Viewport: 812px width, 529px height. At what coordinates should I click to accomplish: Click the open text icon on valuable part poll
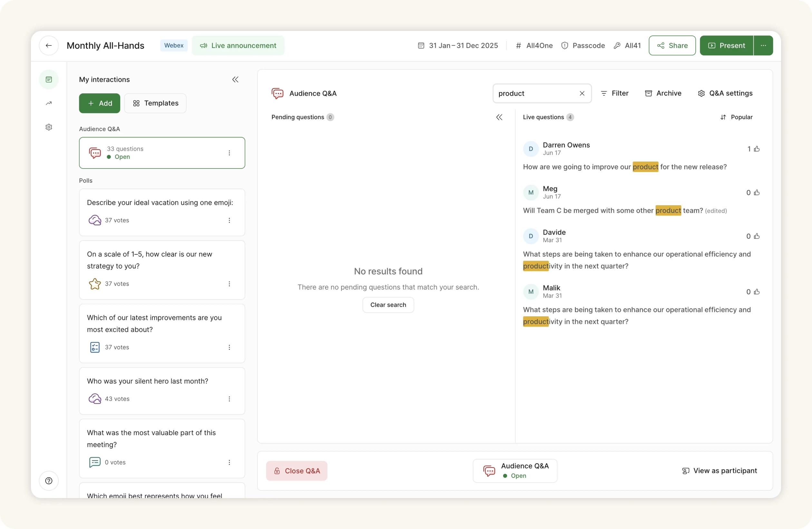[95, 462]
